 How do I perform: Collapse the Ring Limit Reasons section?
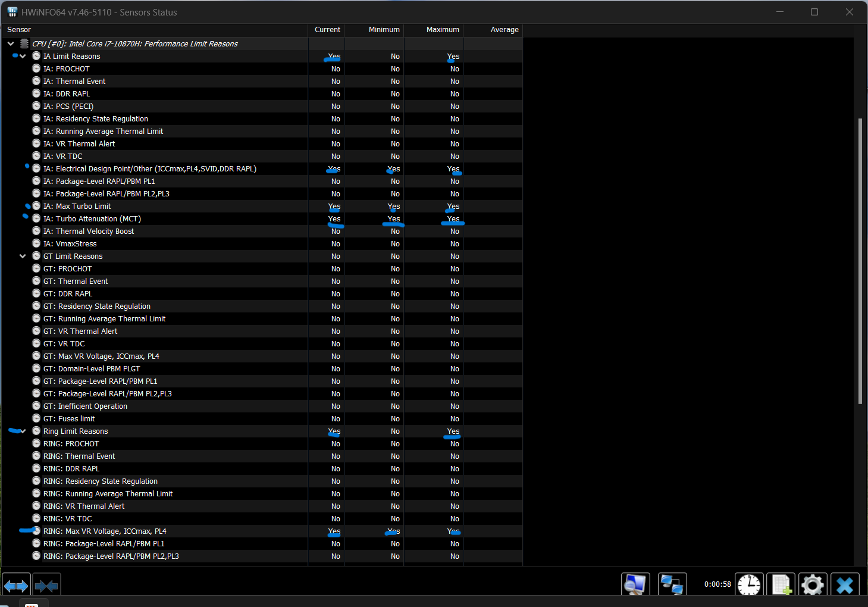point(23,431)
